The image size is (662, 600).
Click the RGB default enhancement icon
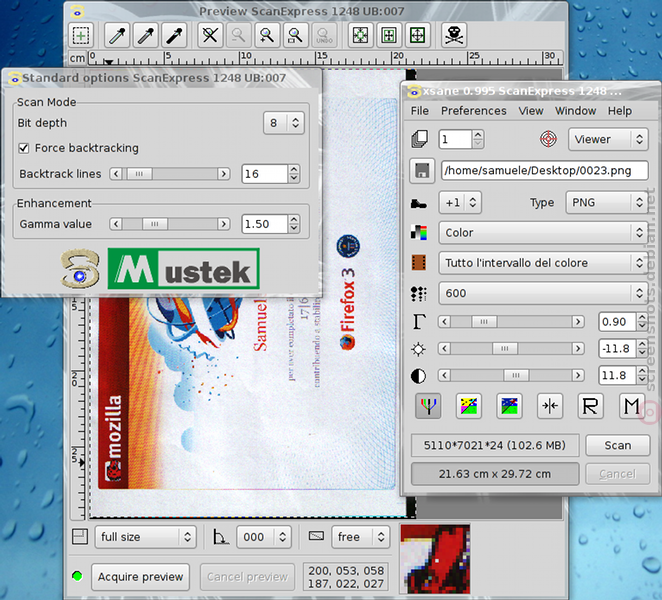(x=428, y=406)
